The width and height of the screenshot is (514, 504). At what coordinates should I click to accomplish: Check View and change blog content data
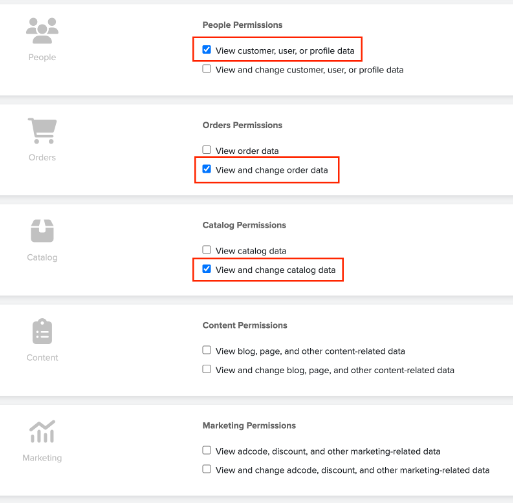coord(207,369)
